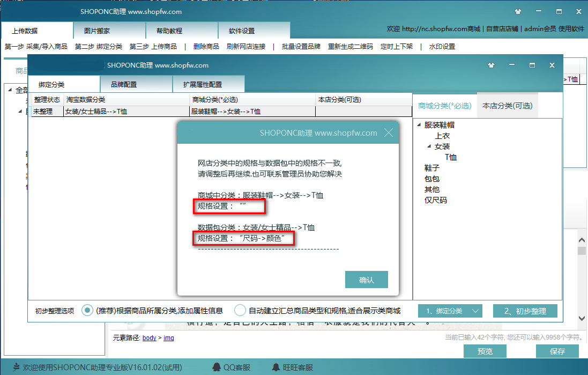This screenshot has width=588, height=375.
Task: Click the 保存 button
Action: click(x=557, y=351)
